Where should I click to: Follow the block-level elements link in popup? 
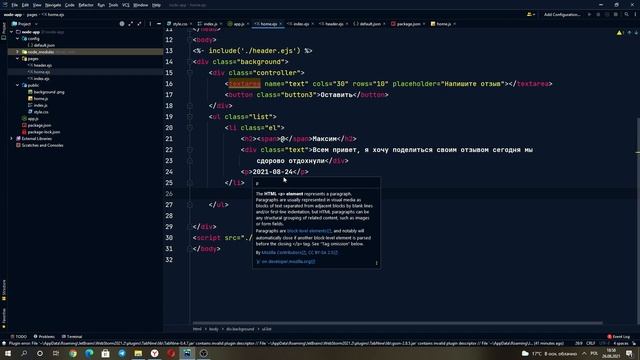pyautogui.click(x=309, y=231)
